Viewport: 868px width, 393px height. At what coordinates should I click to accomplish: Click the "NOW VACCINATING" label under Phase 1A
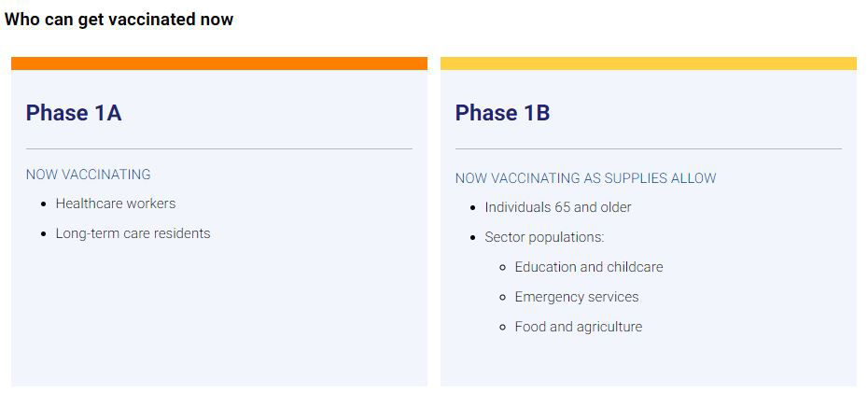[88, 175]
